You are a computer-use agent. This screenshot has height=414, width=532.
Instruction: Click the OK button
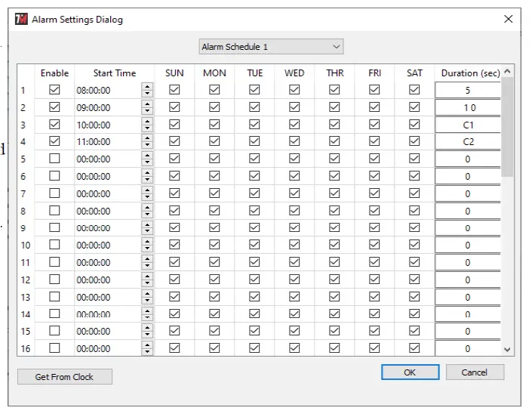pos(410,372)
